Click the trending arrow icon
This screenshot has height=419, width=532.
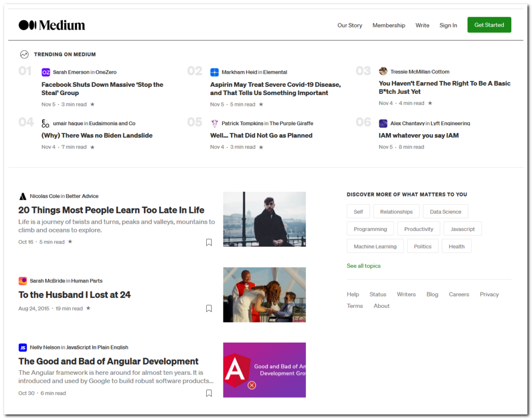[24, 54]
